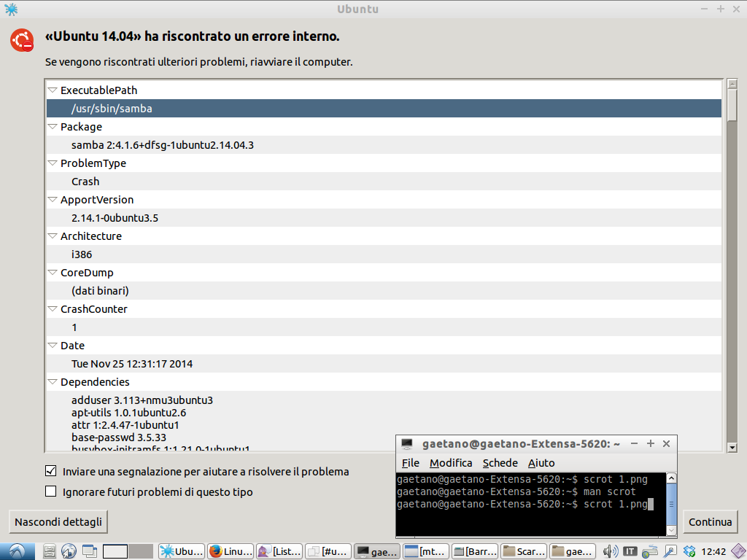This screenshot has height=560, width=747.
Task: Click the show desktop panel icon
Action: (x=89, y=551)
